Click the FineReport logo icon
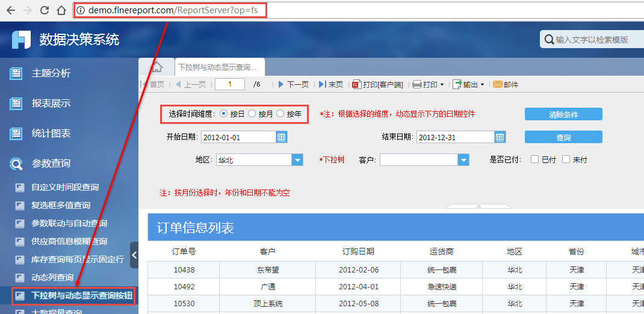The width and height of the screenshot is (644, 314). (21, 40)
